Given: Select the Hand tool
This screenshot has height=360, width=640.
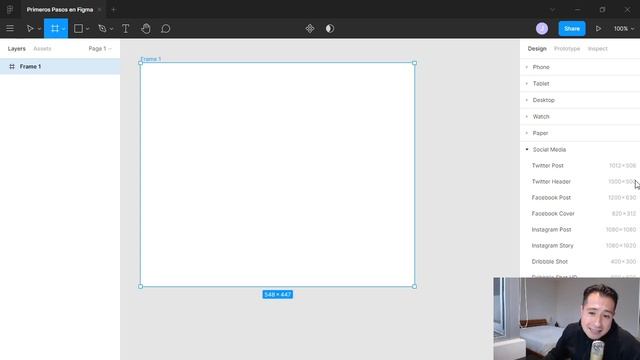Looking at the screenshot, I should pos(146,29).
